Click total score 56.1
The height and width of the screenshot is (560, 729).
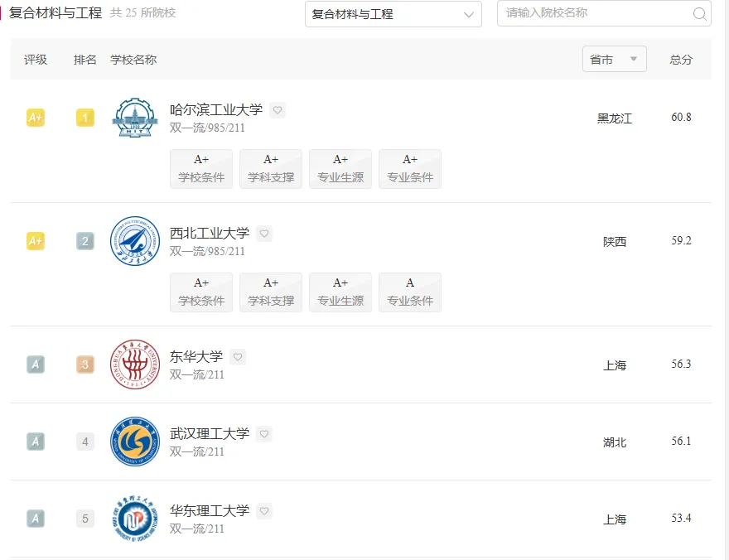click(681, 441)
